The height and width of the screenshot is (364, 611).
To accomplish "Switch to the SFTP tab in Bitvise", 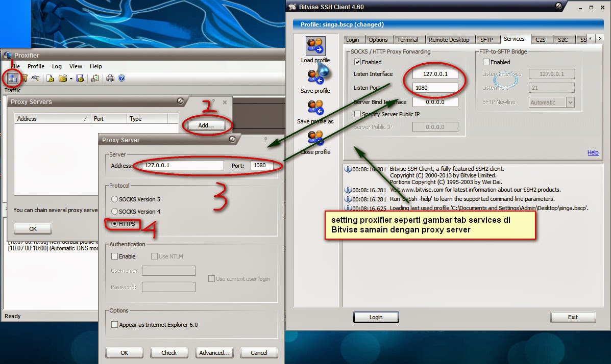I will [x=486, y=40].
